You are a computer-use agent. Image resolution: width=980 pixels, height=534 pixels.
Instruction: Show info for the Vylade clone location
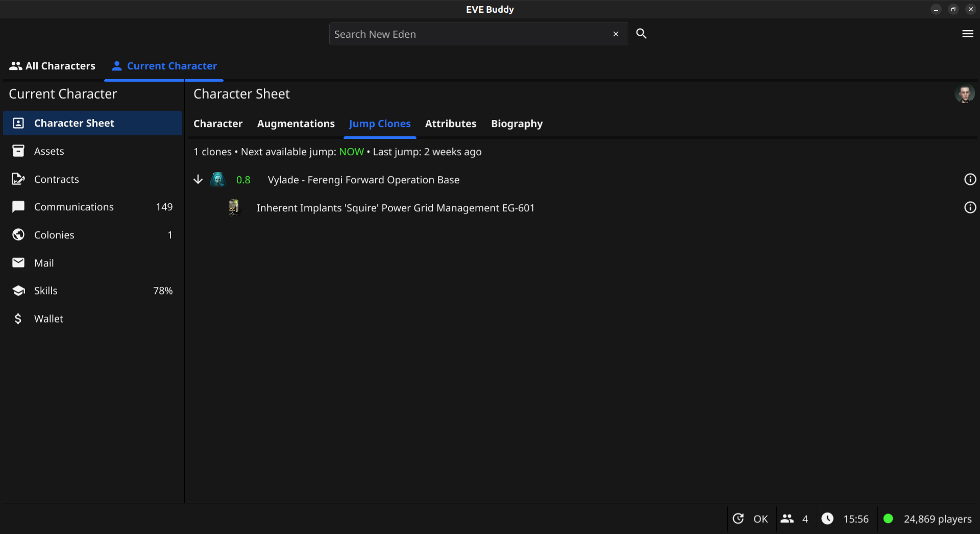tap(970, 179)
